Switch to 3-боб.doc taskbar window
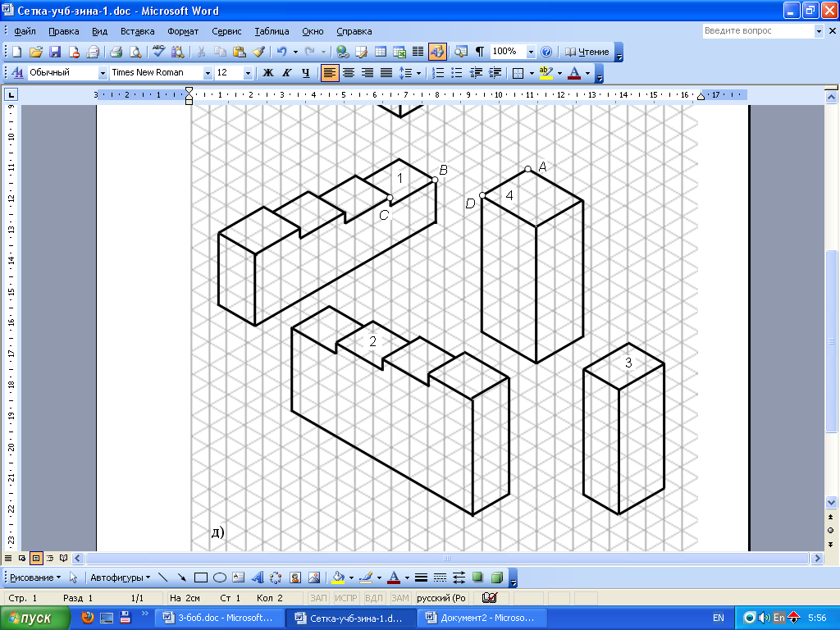Viewport: 840px width, 630px height. coord(218,618)
